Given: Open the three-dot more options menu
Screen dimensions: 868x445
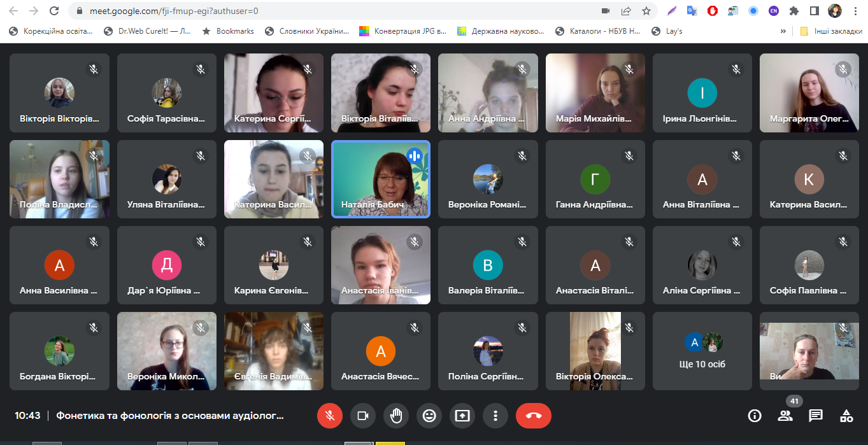Looking at the screenshot, I should pyautogui.click(x=495, y=416).
